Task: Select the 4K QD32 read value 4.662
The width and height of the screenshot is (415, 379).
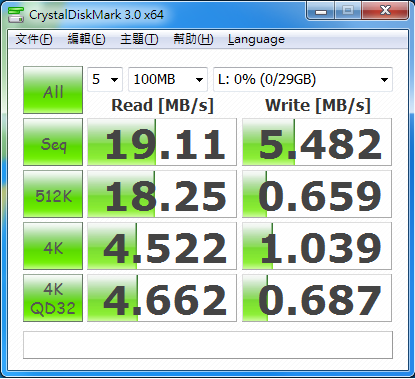Action: [162, 298]
